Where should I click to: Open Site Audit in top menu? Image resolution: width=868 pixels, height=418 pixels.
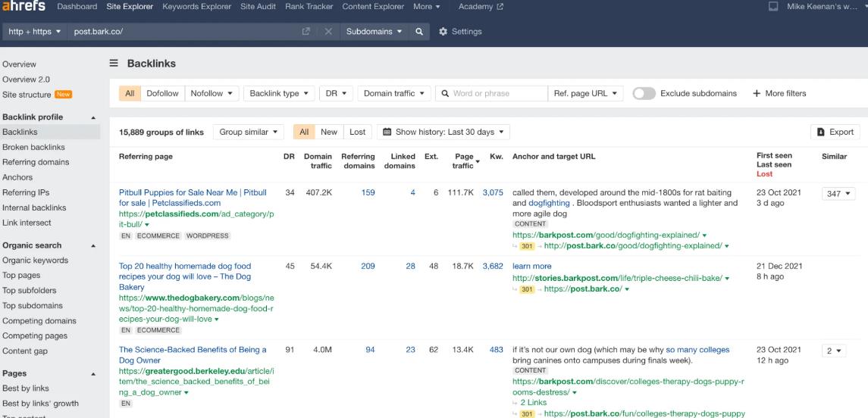258,7
